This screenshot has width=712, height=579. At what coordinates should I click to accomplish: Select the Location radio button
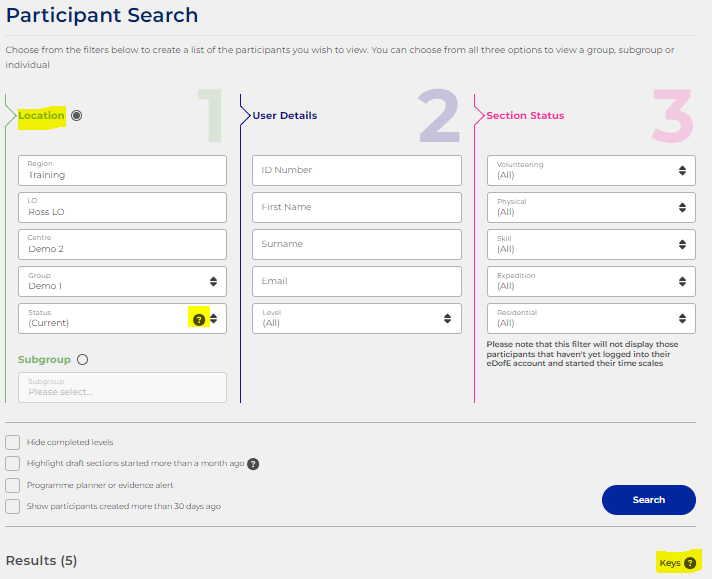click(x=77, y=116)
